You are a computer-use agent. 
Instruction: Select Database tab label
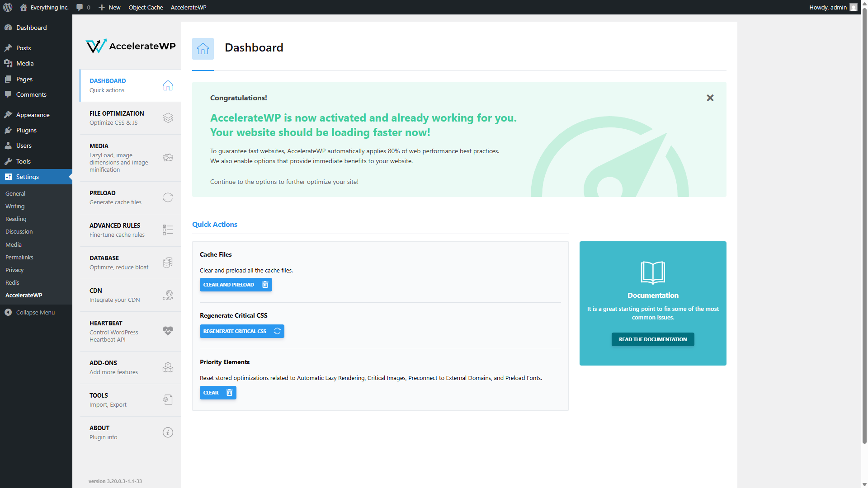[104, 258]
